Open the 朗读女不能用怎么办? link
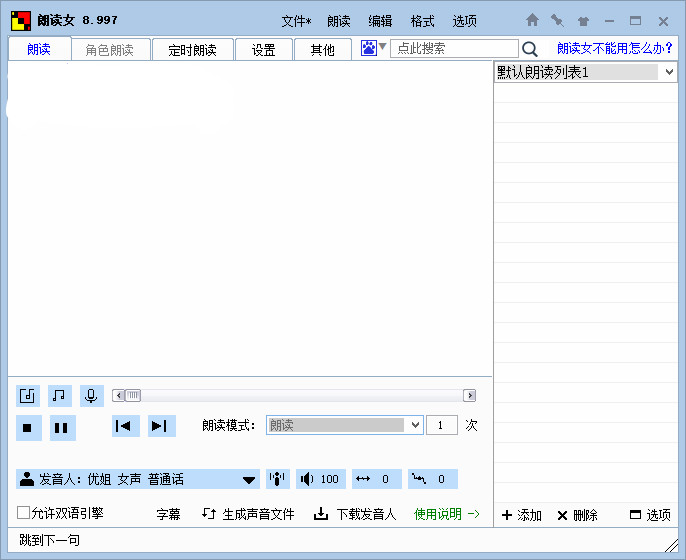Viewport: 686px width, 560px height. (x=614, y=48)
